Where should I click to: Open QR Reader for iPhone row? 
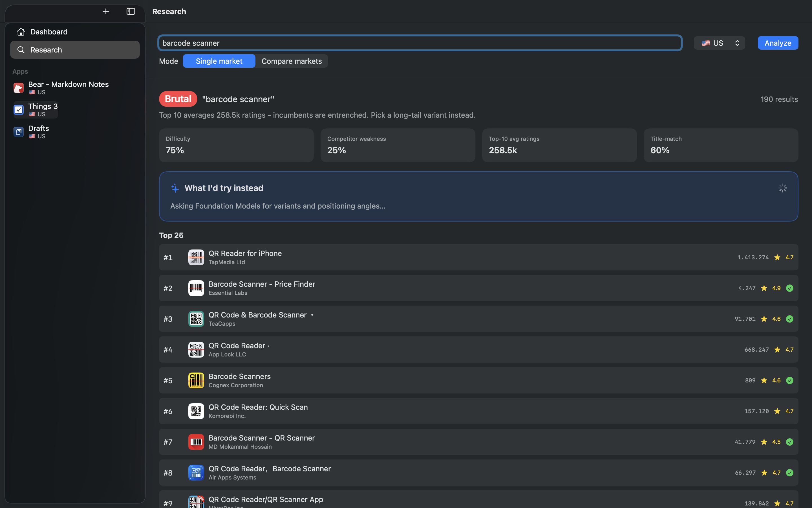(x=478, y=257)
